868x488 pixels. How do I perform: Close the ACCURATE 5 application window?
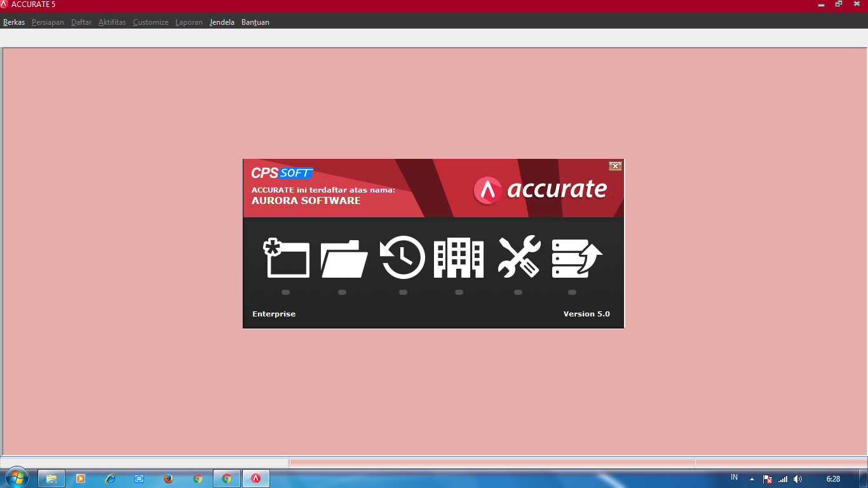[857, 4]
